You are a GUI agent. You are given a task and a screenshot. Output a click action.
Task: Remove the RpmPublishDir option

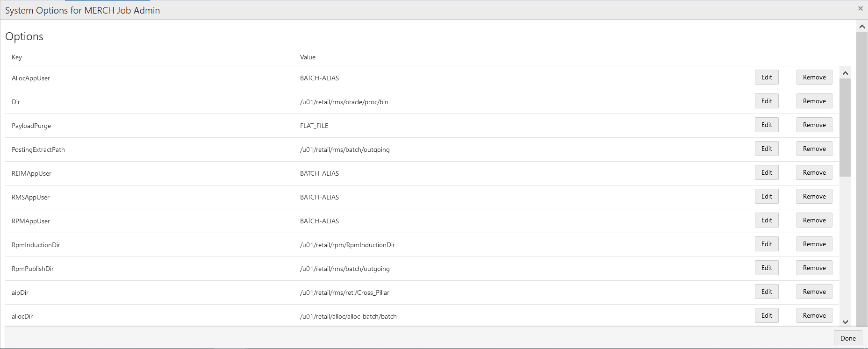coord(814,268)
